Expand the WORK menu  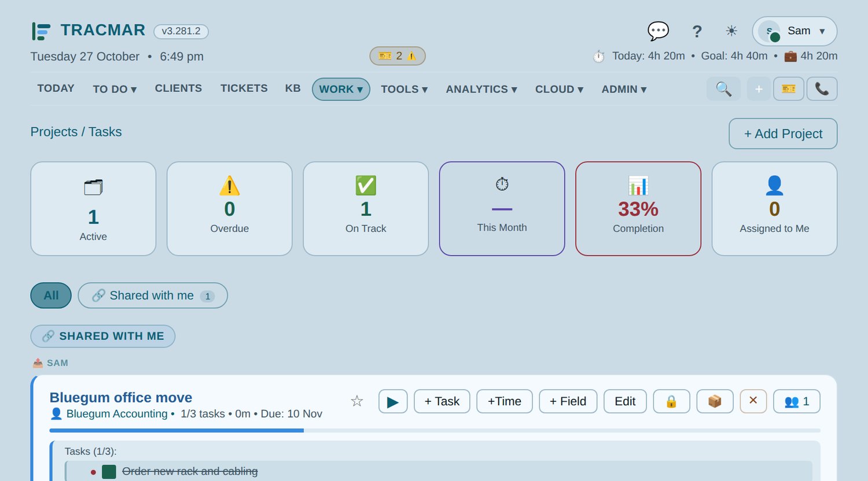click(x=341, y=89)
